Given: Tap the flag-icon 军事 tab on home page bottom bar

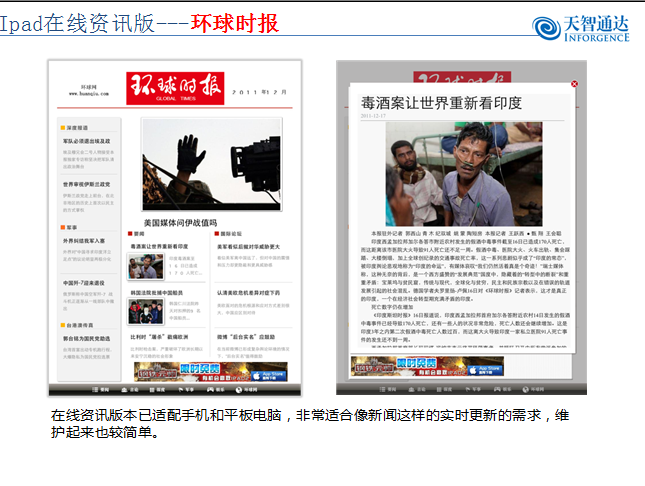Looking at the screenshot, I should (x=186, y=389).
